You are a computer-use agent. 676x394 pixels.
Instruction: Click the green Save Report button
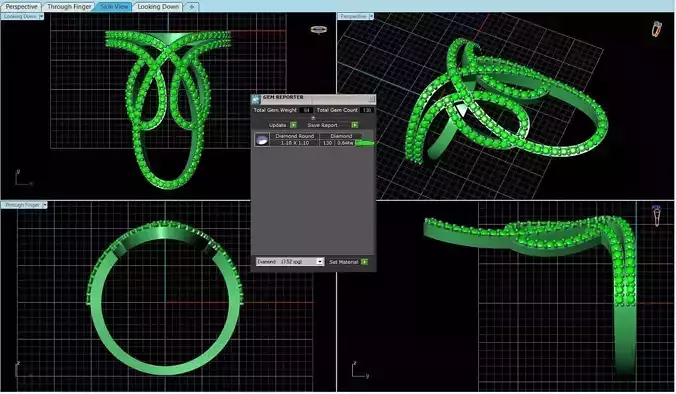355,125
